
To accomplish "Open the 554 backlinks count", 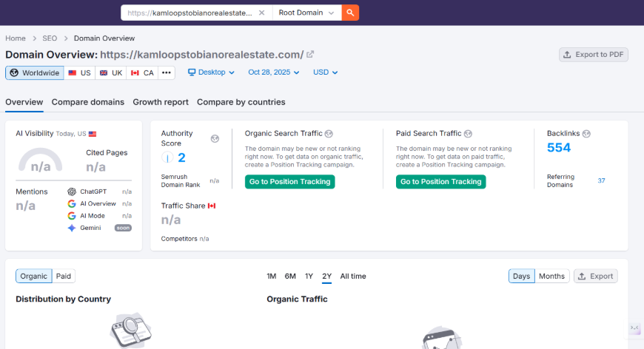I will tap(559, 148).
